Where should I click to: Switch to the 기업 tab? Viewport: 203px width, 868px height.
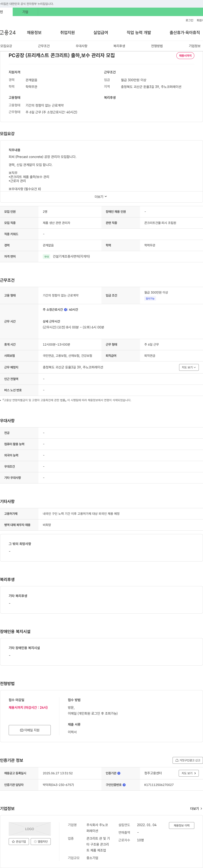click(25, 12)
